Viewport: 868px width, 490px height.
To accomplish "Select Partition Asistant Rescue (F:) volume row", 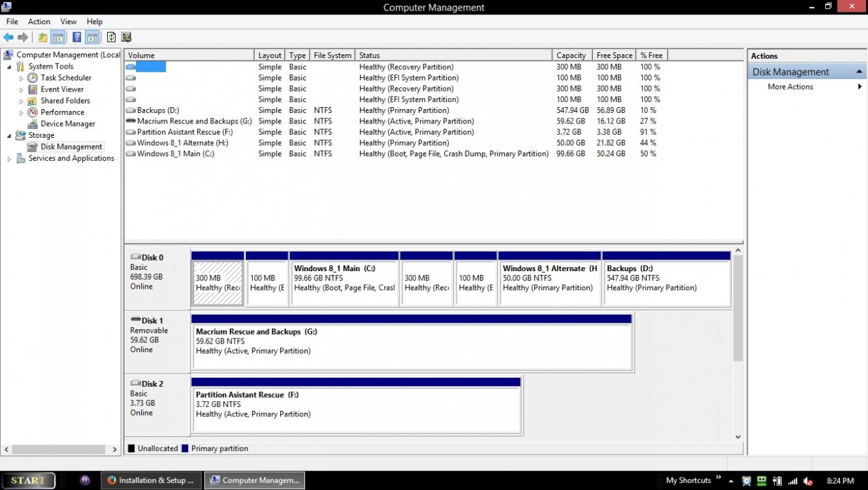I will tap(395, 132).
